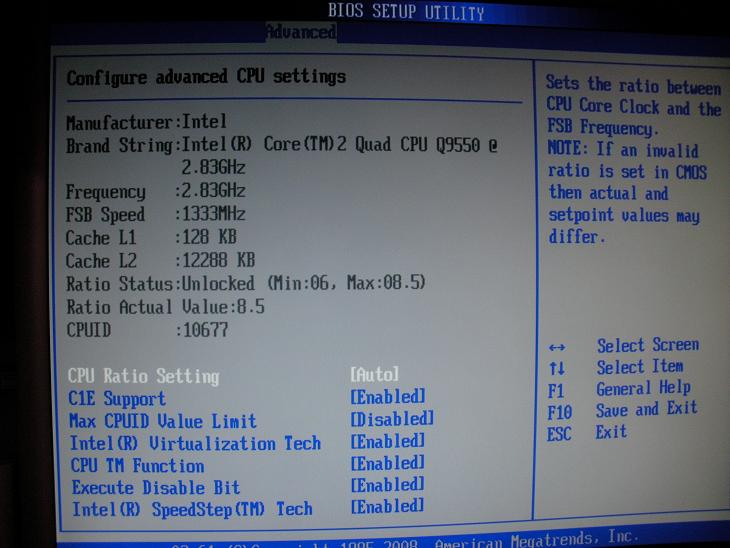Select the Max CPUID Value Limit option

pyautogui.click(x=163, y=421)
